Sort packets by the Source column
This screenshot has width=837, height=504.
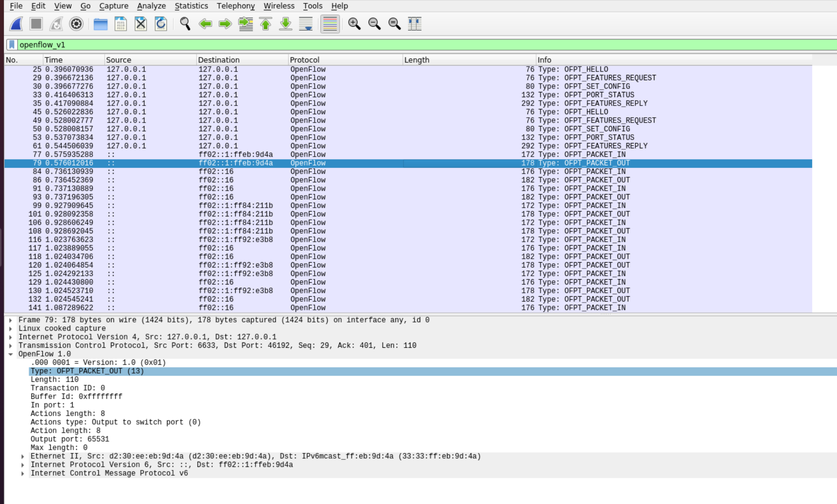click(150, 60)
